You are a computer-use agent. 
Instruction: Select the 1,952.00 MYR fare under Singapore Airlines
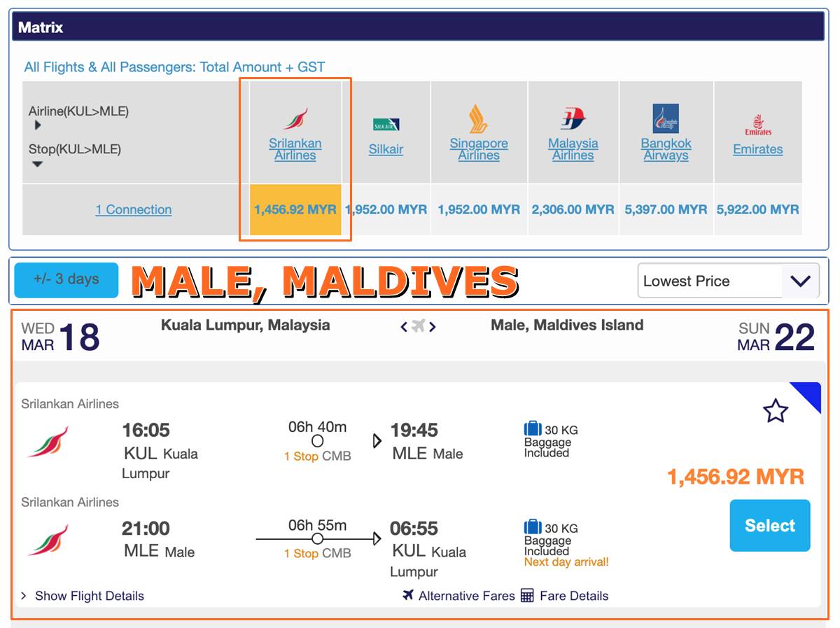(x=479, y=209)
